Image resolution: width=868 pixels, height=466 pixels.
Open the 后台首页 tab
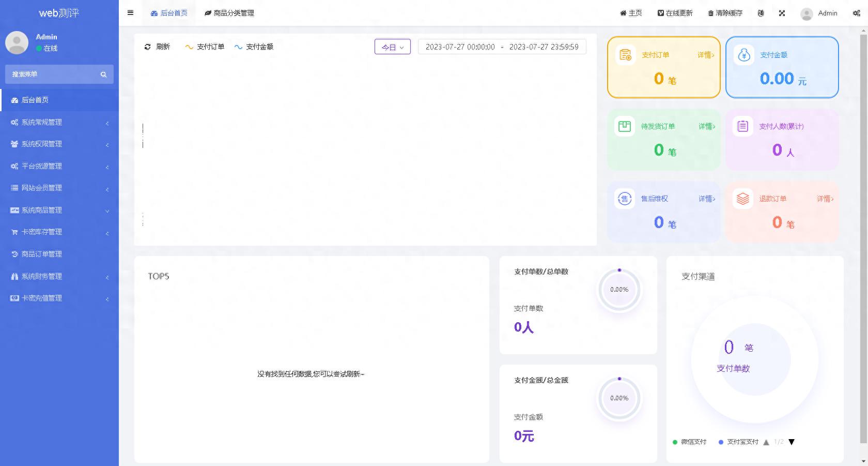click(x=169, y=13)
